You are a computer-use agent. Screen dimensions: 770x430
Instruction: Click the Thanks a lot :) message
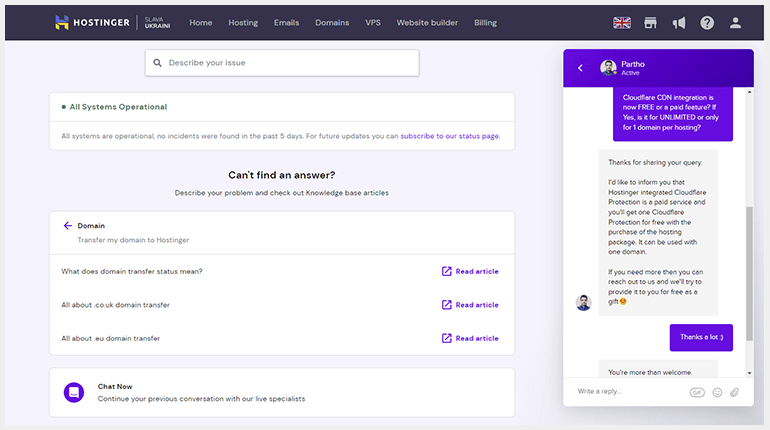coord(701,337)
